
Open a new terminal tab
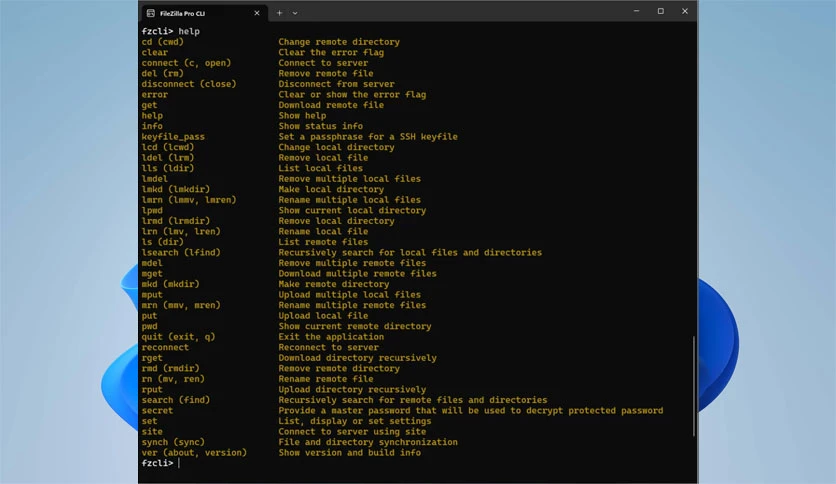279,13
